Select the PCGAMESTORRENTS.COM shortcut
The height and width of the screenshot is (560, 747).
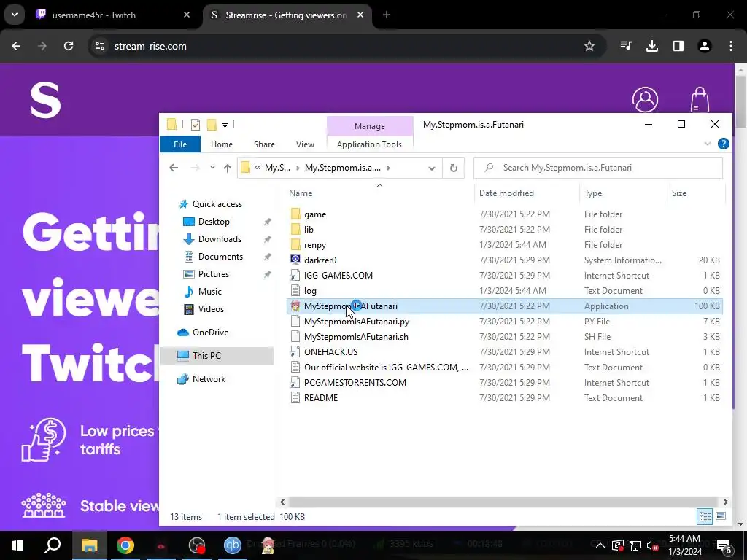tap(355, 382)
